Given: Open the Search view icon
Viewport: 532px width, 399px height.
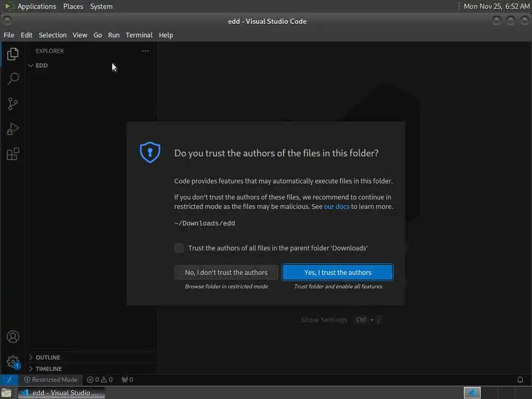Looking at the screenshot, I should click(13, 79).
